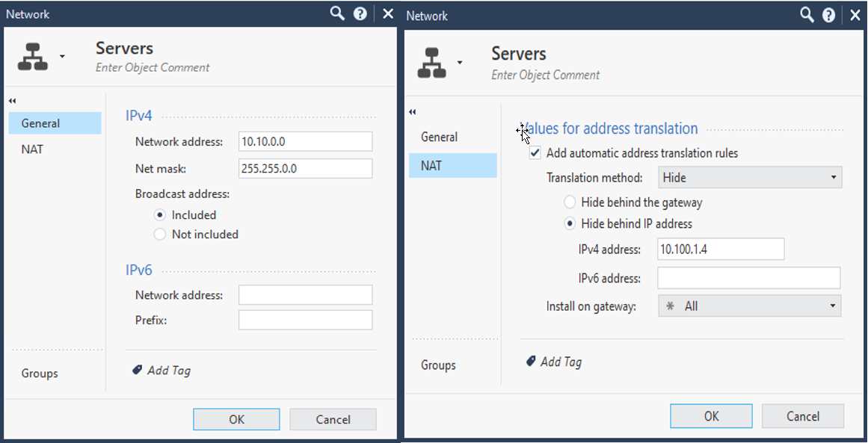Image resolution: width=868 pixels, height=443 pixels.
Task: Click the NAT IPv6 address field
Action: tap(749, 278)
